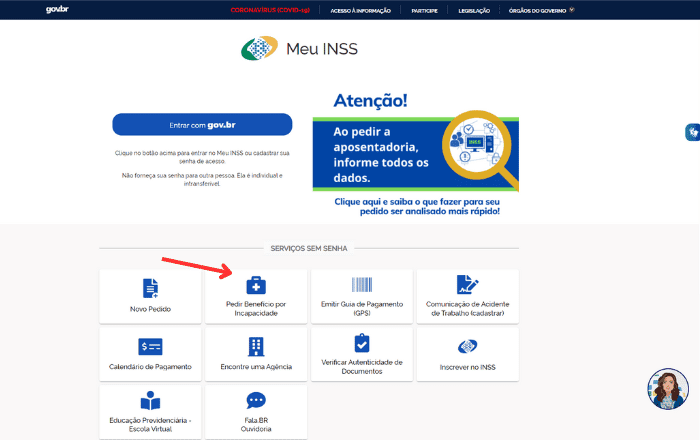
Task: Click the reading person icon for Educação
Action: pyautogui.click(x=150, y=400)
